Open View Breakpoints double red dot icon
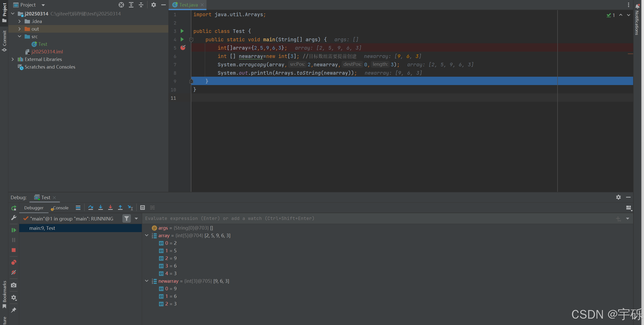This screenshot has width=644, height=325. [x=14, y=262]
